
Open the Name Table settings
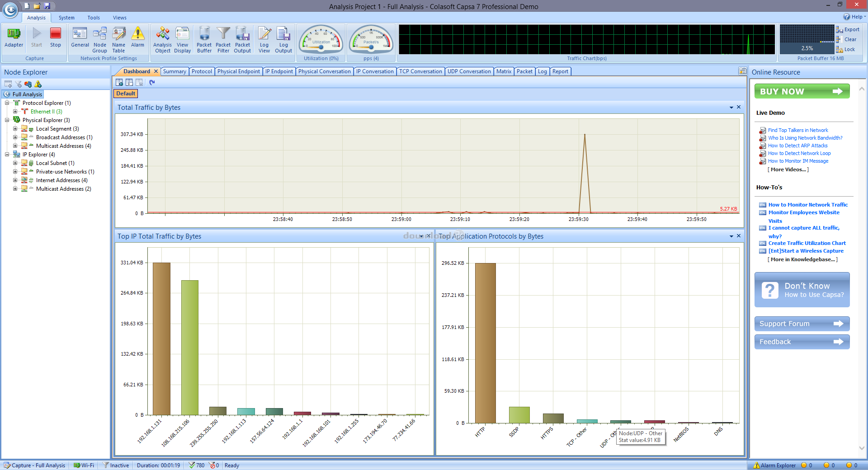pos(118,40)
